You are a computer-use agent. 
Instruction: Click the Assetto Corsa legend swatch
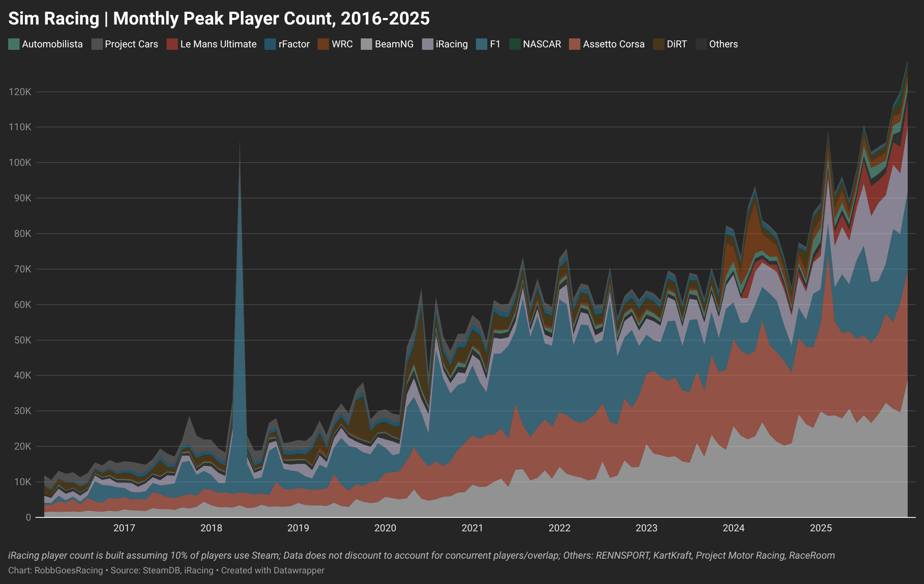tap(575, 44)
